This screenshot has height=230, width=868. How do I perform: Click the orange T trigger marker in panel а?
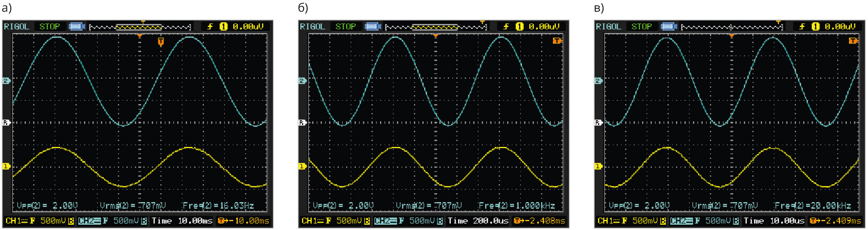[x=161, y=42]
